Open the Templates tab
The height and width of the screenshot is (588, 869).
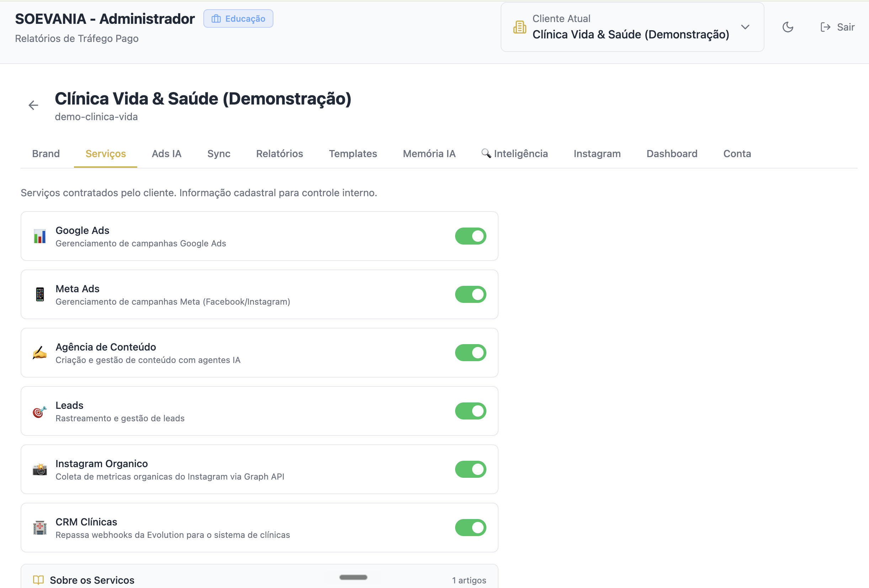coord(353,154)
